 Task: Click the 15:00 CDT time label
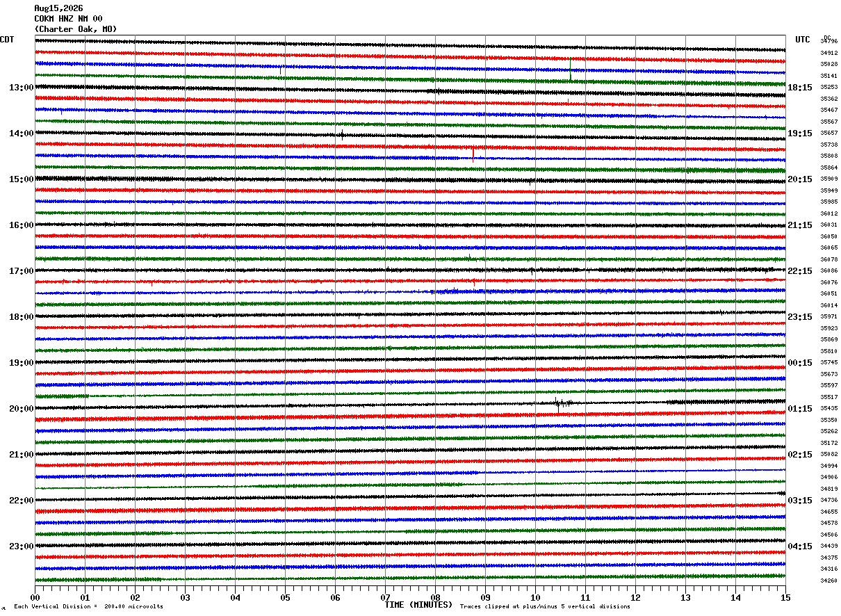pyautogui.click(x=21, y=179)
